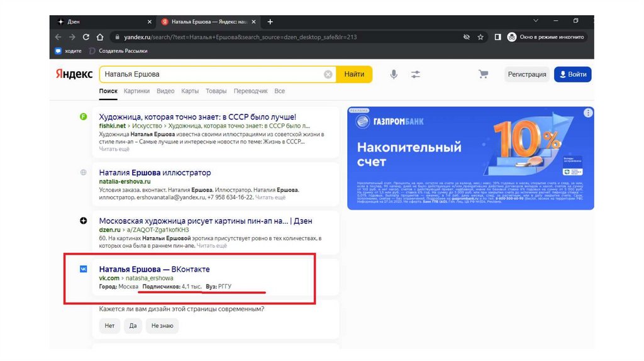Open the shopping cart icon
Viewport: 644px width, 361px height.
(x=484, y=74)
